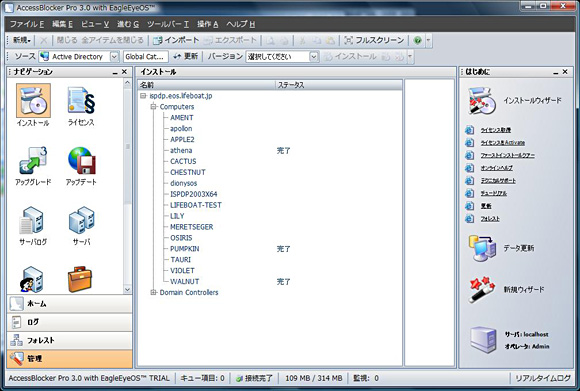Open the 進む menu
580x391 pixels.
tap(128, 24)
